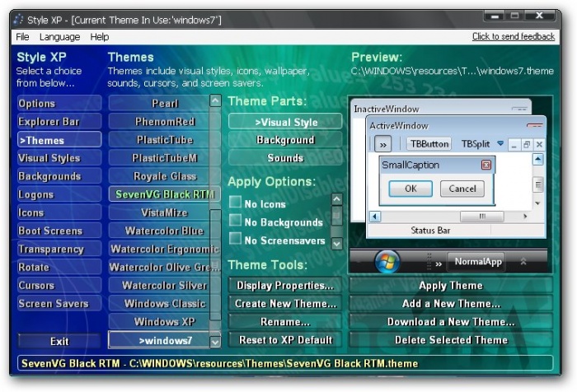
Task: Click the Apply Options scroll down arrow
Action: click(x=336, y=243)
